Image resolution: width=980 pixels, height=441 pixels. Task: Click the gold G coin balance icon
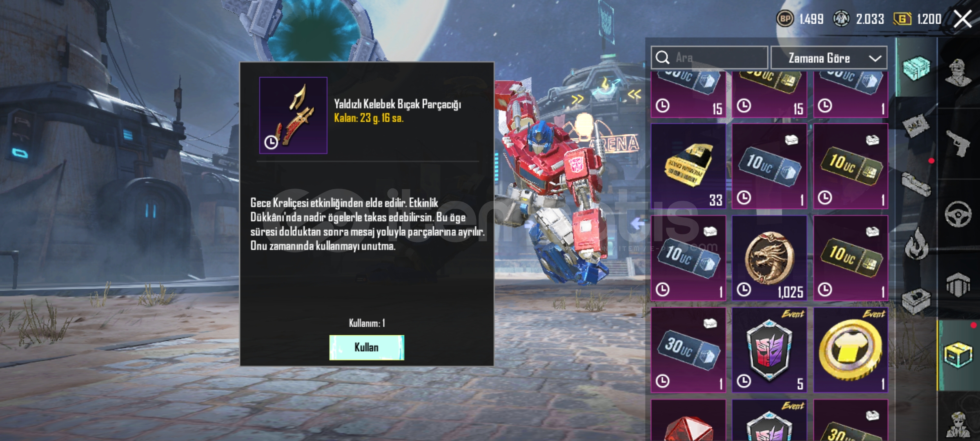[902, 19]
